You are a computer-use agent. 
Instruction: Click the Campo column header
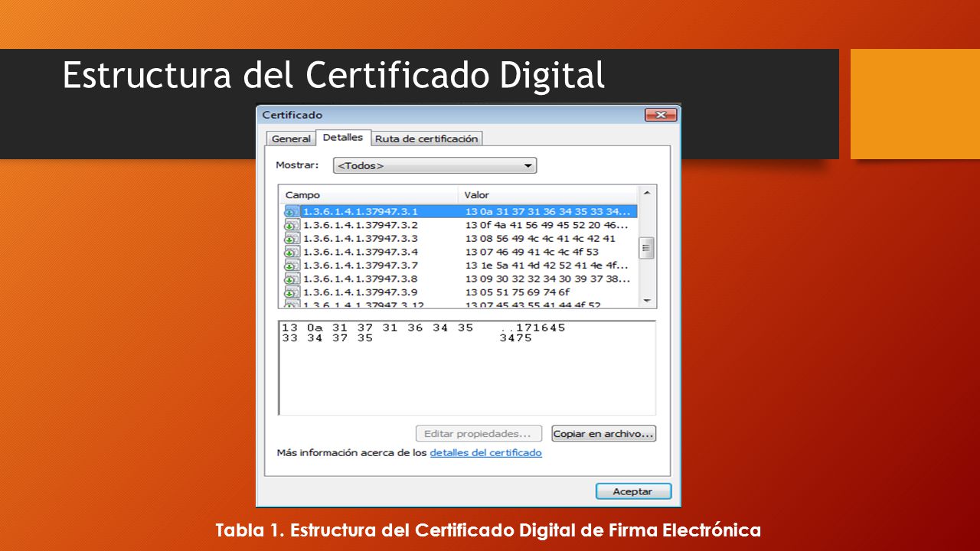click(369, 195)
